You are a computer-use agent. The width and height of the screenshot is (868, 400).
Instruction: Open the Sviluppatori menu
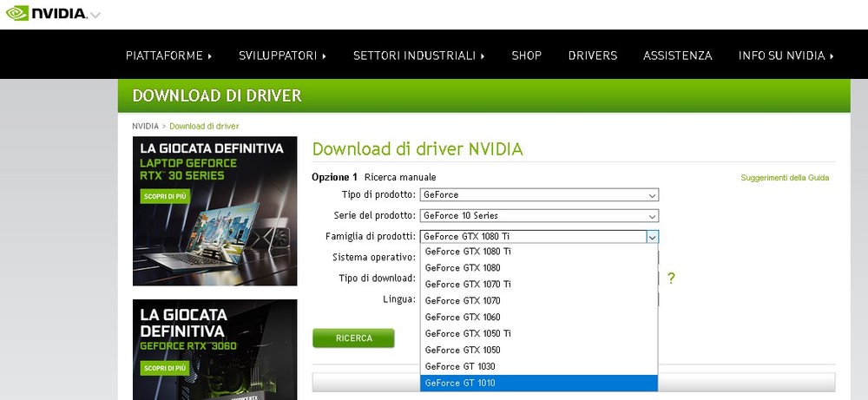pyautogui.click(x=282, y=56)
